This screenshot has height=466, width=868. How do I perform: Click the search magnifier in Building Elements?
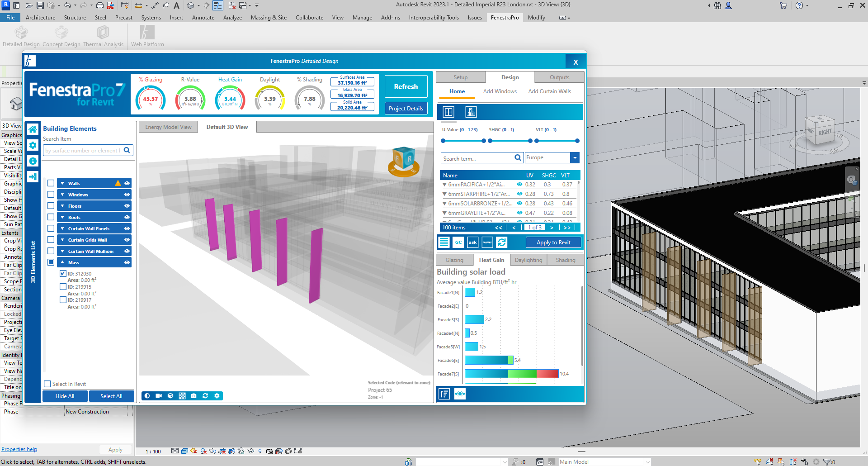127,150
